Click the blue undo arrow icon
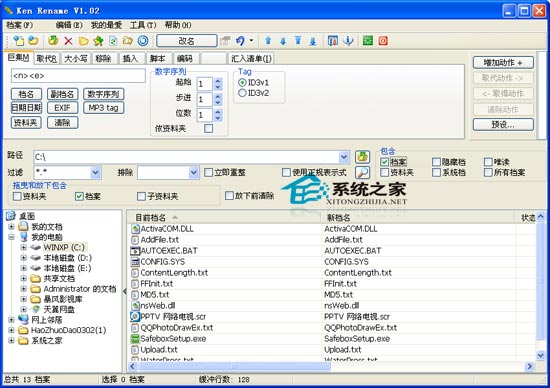The height and width of the screenshot is (388, 550). tap(241, 41)
